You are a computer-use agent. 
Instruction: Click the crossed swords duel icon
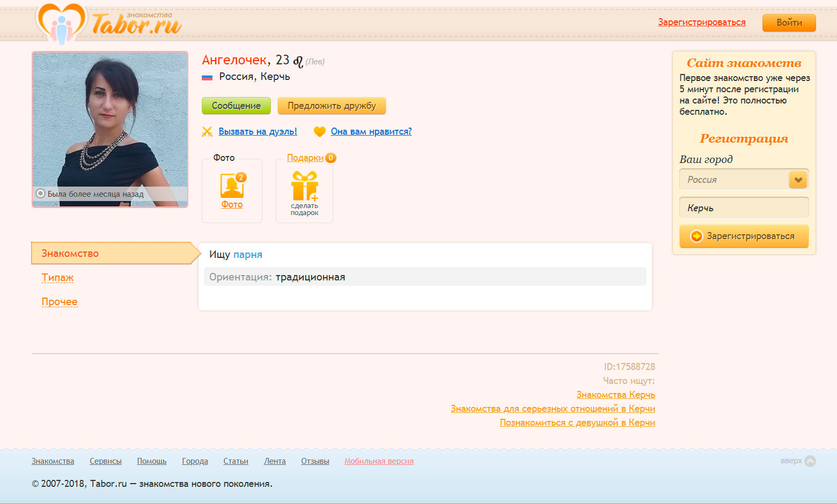207,132
